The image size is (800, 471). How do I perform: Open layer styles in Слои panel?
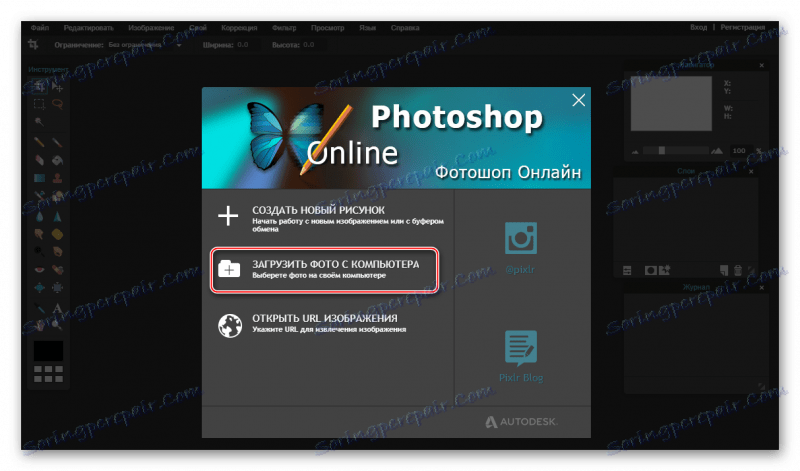(664, 270)
